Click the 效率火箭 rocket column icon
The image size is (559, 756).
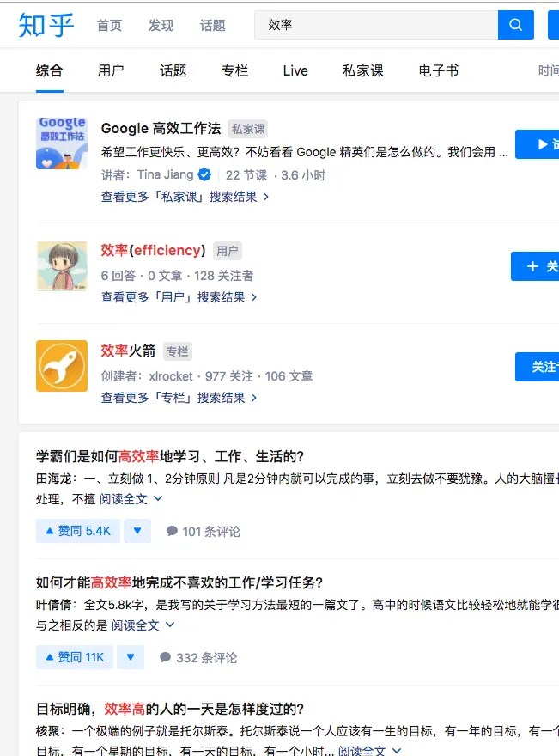tap(62, 366)
